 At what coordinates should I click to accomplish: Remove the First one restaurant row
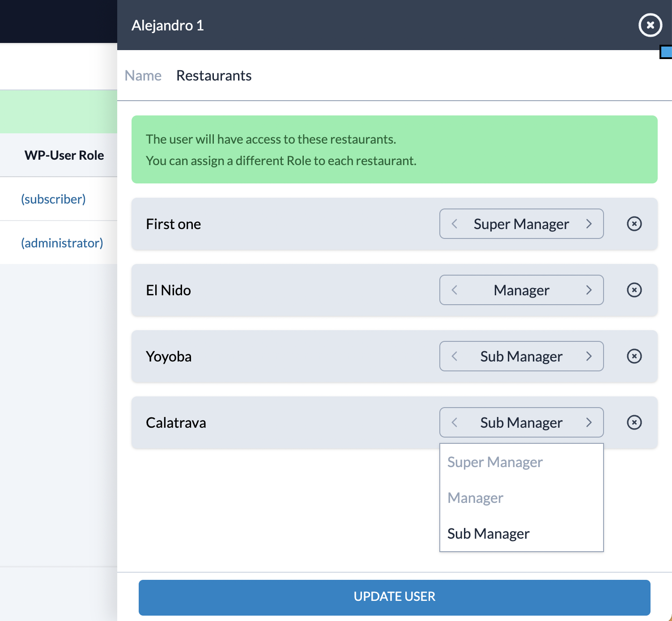click(634, 224)
